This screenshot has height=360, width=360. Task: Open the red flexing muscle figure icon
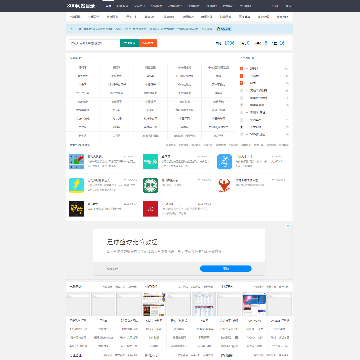pos(224,185)
